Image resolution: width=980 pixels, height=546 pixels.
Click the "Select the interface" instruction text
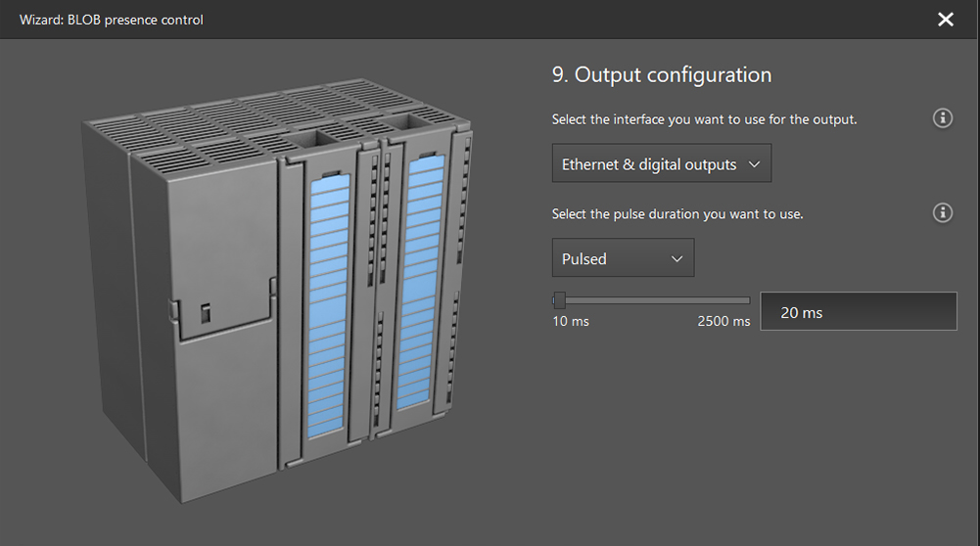[704, 119]
